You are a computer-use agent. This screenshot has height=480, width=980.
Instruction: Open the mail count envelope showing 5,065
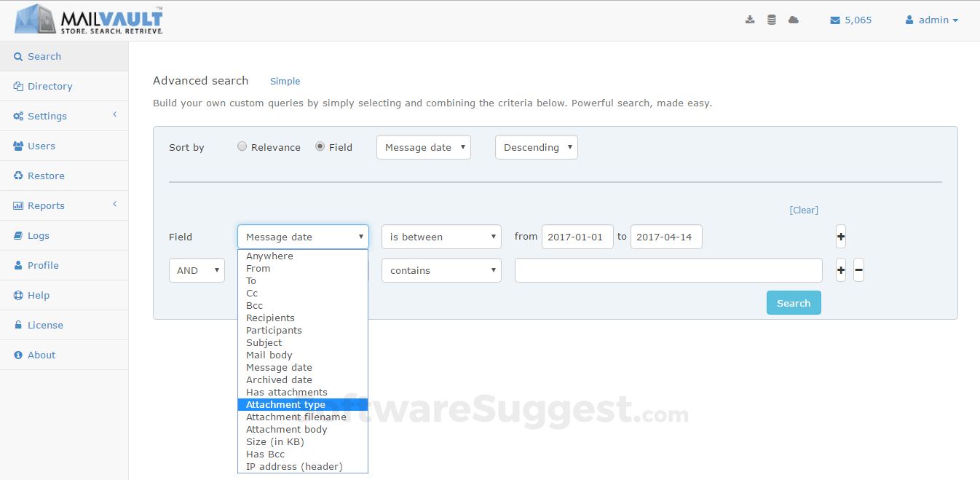point(850,20)
